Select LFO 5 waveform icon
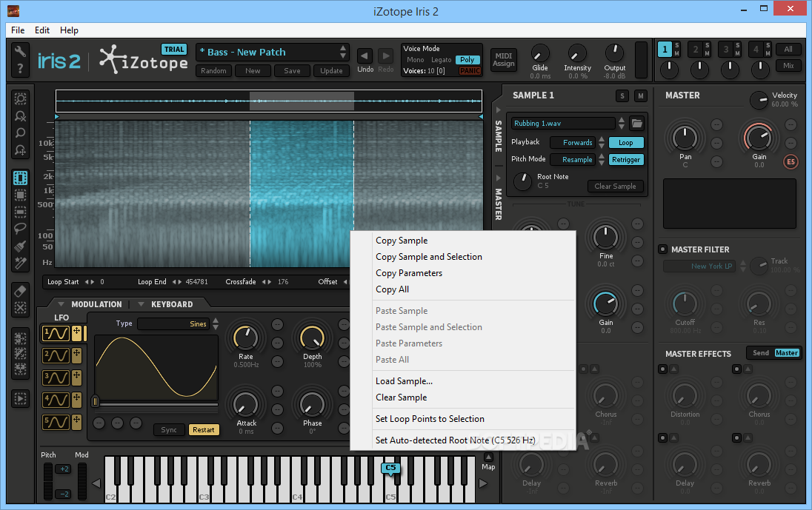812x510 pixels. coord(56,422)
